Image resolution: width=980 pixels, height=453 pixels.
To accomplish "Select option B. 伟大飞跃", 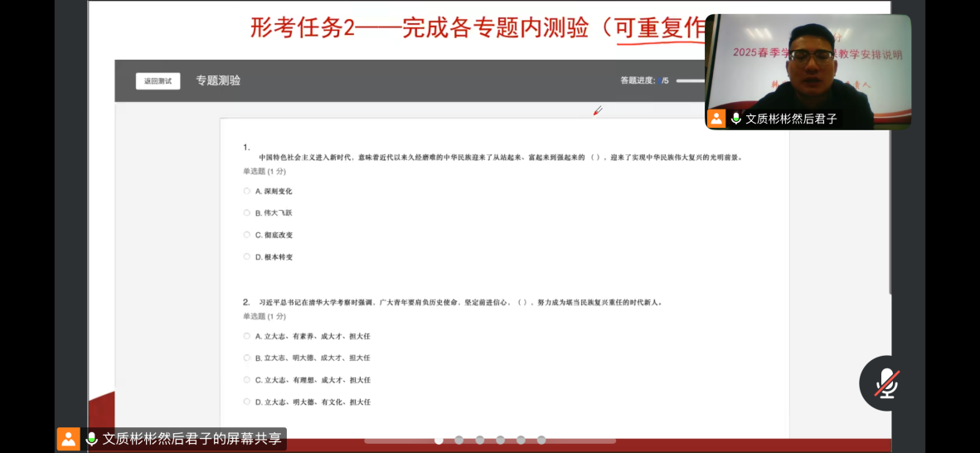I will click(x=247, y=213).
